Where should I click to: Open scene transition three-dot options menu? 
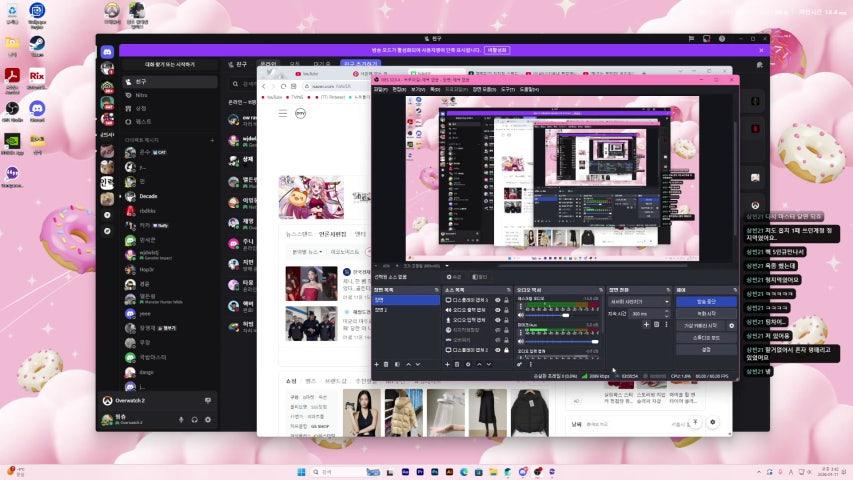666,325
